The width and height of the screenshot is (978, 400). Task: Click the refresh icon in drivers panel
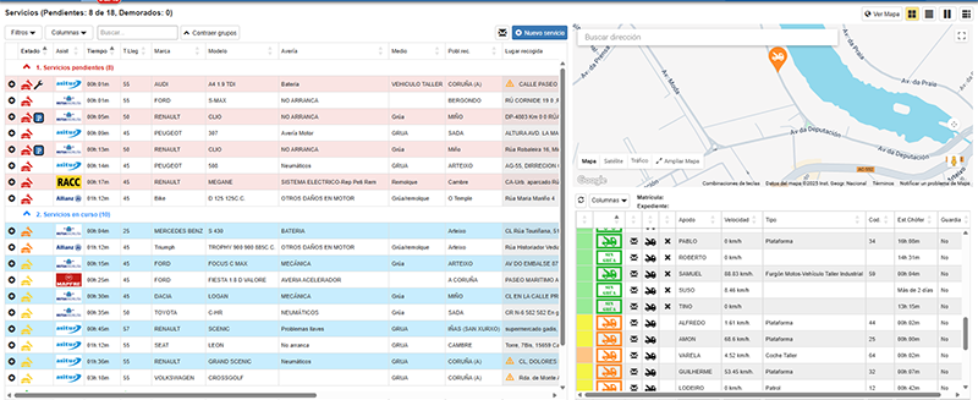582,201
